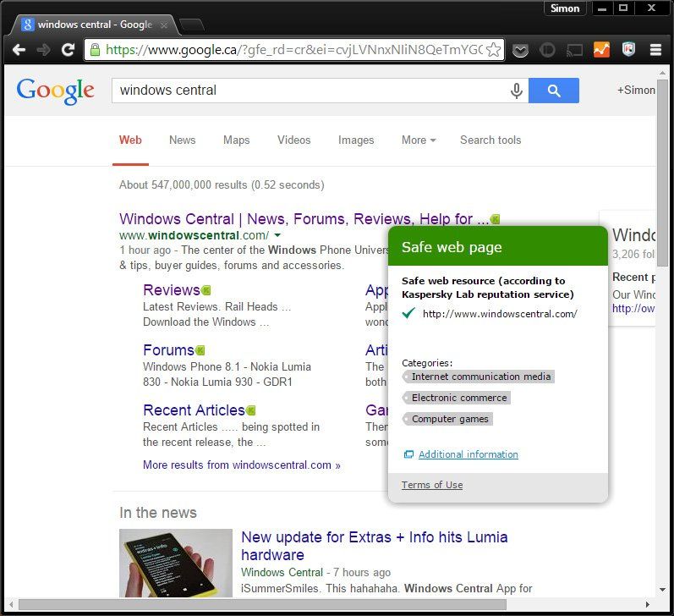Viewport: 674px width, 616px height.
Task: Click the browser forward arrow
Action: pyautogui.click(x=43, y=50)
